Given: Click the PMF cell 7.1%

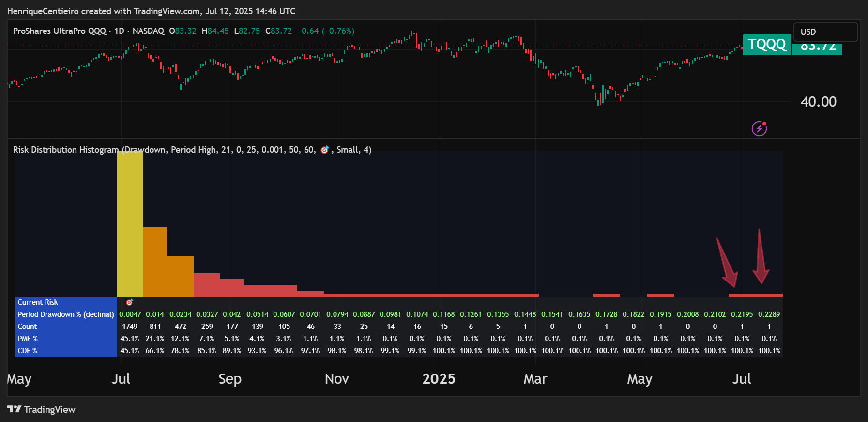Looking at the screenshot, I should (207, 339).
